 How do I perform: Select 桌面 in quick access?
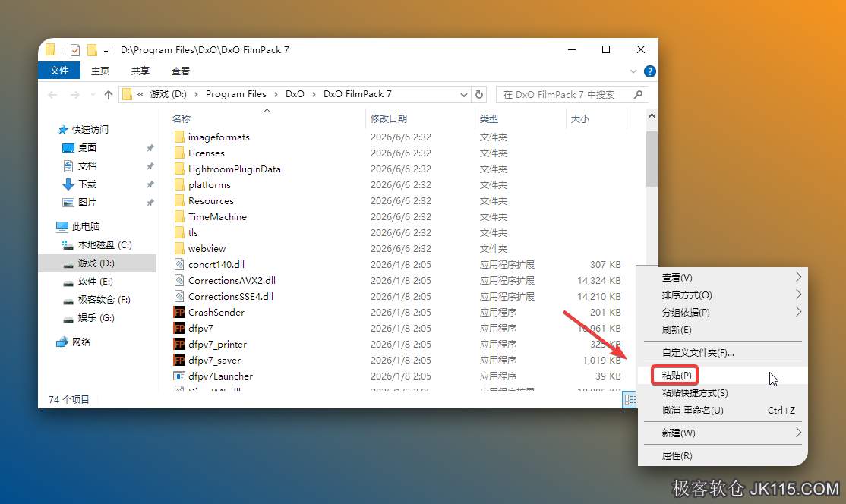[x=87, y=148]
